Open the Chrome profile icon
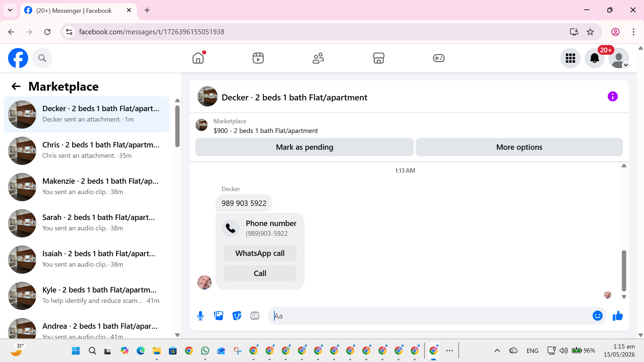The image size is (644, 362). [615, 32]
